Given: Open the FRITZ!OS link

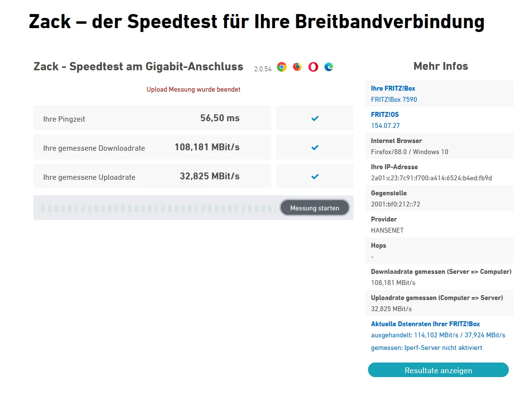Looking at the screenshot, I should click(x=385, y=115).
